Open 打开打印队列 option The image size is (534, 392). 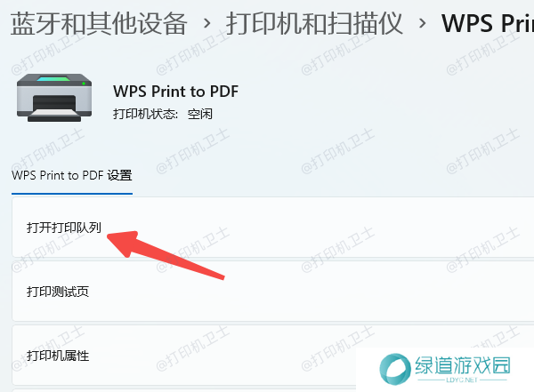(273, 227)
